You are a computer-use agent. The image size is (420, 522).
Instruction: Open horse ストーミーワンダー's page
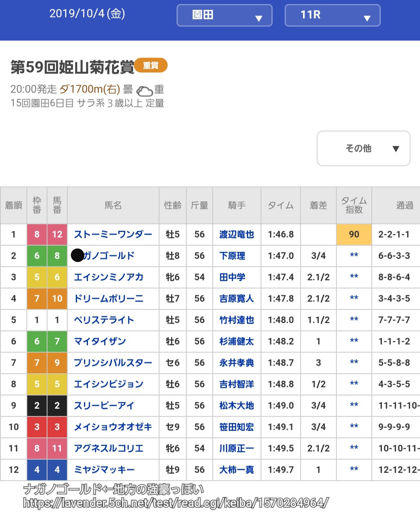point(113,235)
